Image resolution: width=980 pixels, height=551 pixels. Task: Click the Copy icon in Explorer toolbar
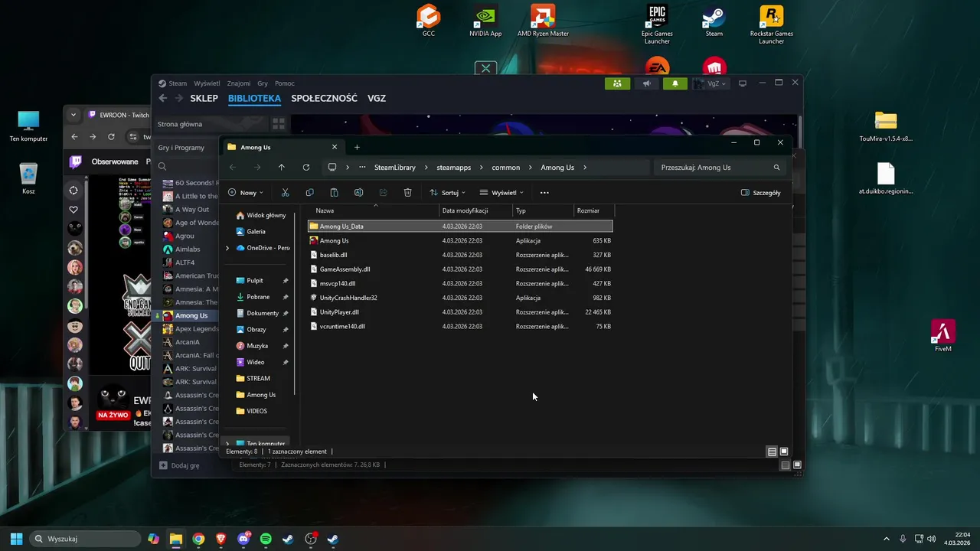tap(309, 193)
